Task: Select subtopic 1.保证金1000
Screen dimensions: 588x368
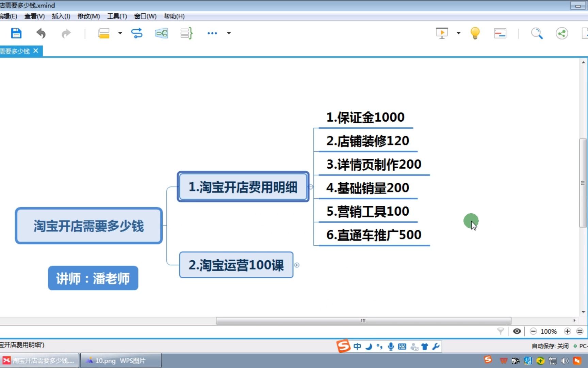Action: coord(365,117)
